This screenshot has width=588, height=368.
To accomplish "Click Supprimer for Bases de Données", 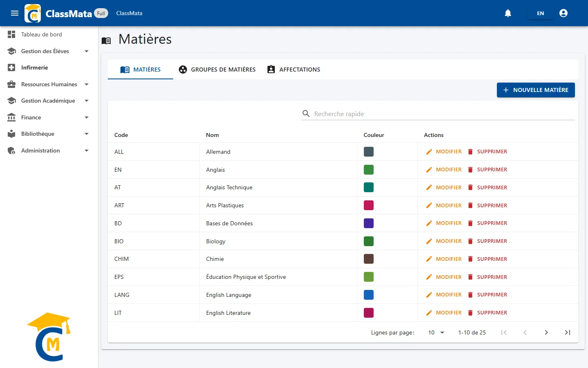I will [487, 223].
